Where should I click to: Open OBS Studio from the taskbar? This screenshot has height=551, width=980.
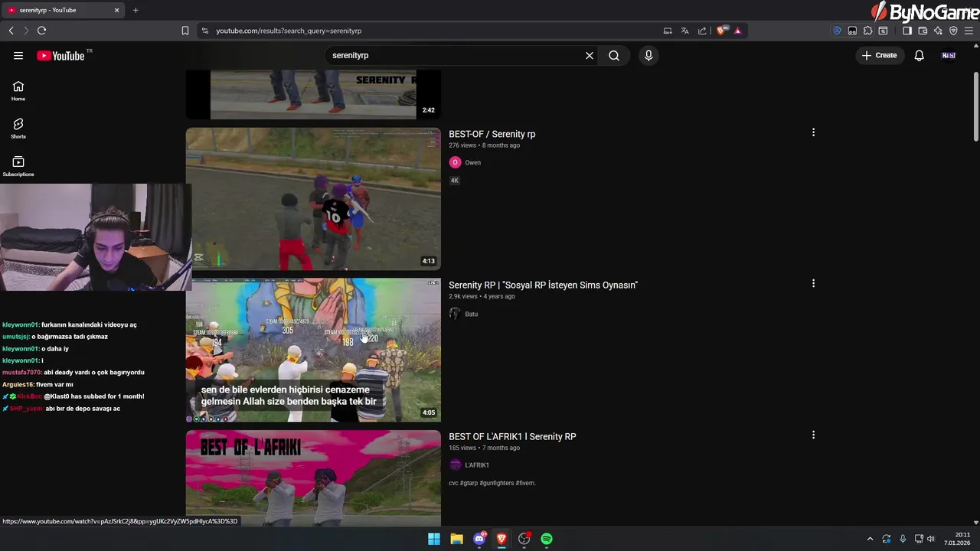[x=524, y=539]
